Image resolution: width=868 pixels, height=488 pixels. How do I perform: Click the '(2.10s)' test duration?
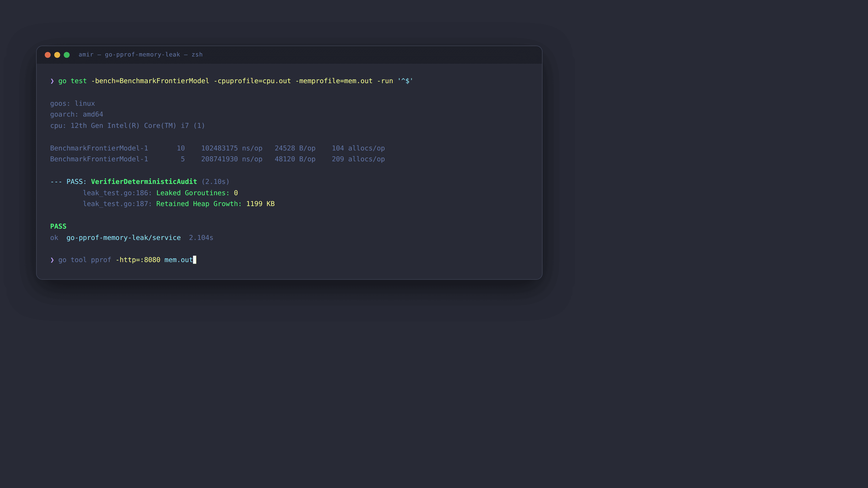coord(215,181)
